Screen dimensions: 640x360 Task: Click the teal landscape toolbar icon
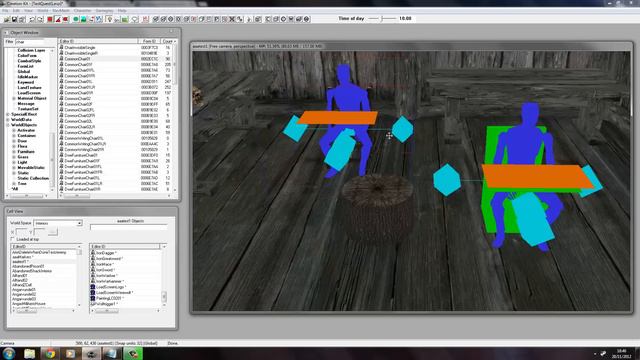coord(83,19)
